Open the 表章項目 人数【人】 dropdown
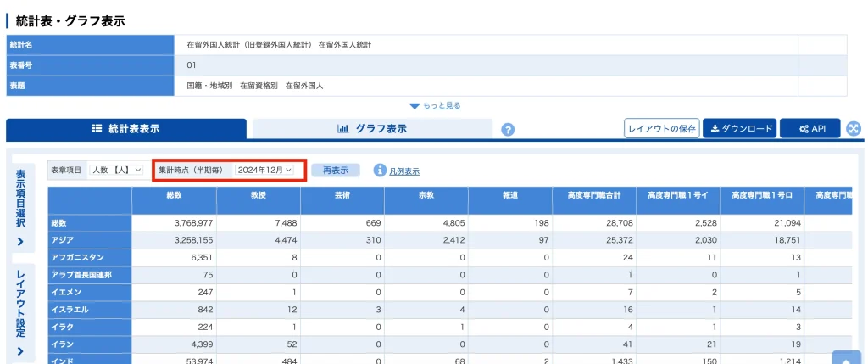868x364 pixels. click(115, 171)
